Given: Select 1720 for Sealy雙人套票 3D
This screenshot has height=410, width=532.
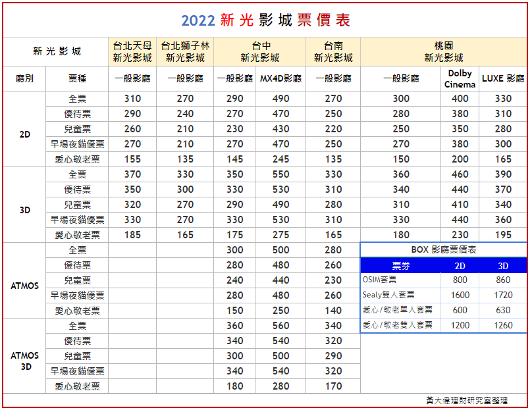Looking at the screenshot, I should pos(503,295).
